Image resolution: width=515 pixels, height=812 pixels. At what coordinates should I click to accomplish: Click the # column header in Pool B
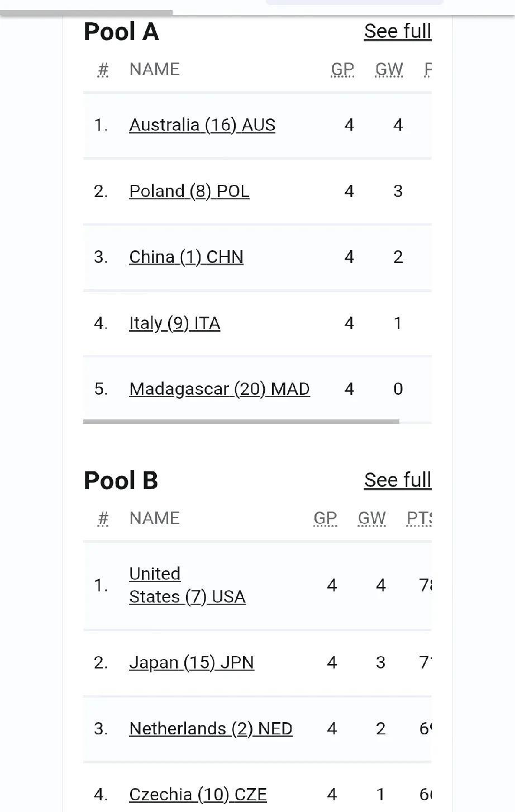click(103, 518)
